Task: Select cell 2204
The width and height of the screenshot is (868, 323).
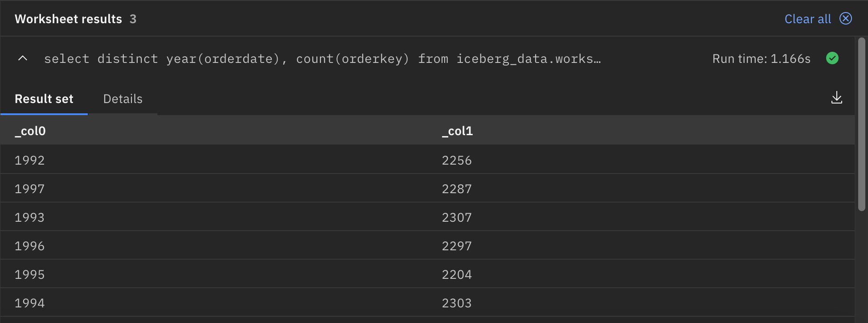Action: [x=457, y=274]
